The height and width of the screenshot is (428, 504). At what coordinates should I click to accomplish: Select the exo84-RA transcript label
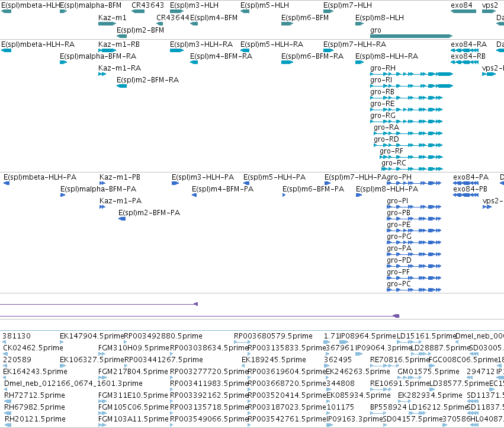point(468,44)
